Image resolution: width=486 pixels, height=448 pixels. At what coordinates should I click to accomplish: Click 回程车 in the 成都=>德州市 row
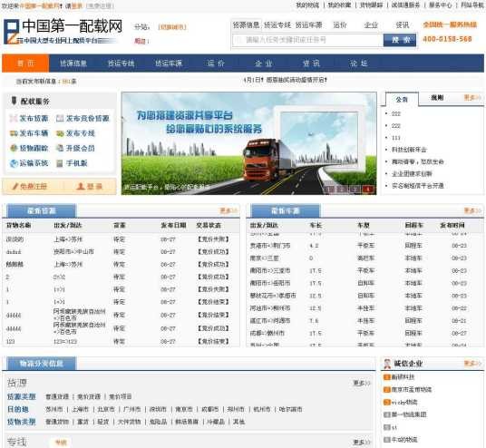tap(413, 334)
